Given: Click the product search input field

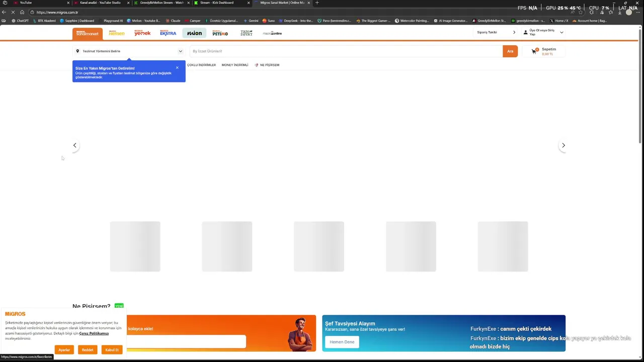Looking at the screenshot, I should 346,51.
